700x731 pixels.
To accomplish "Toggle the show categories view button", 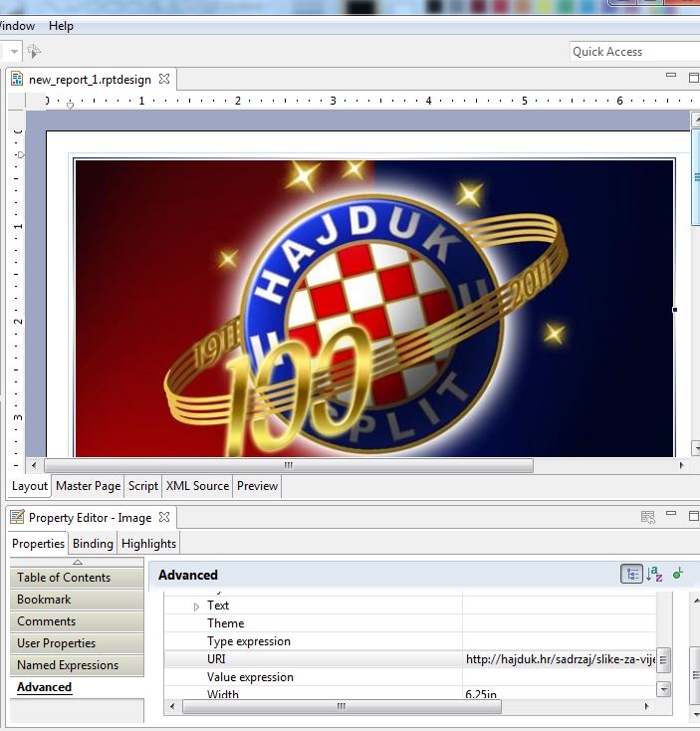I will (x=631, y=574).
